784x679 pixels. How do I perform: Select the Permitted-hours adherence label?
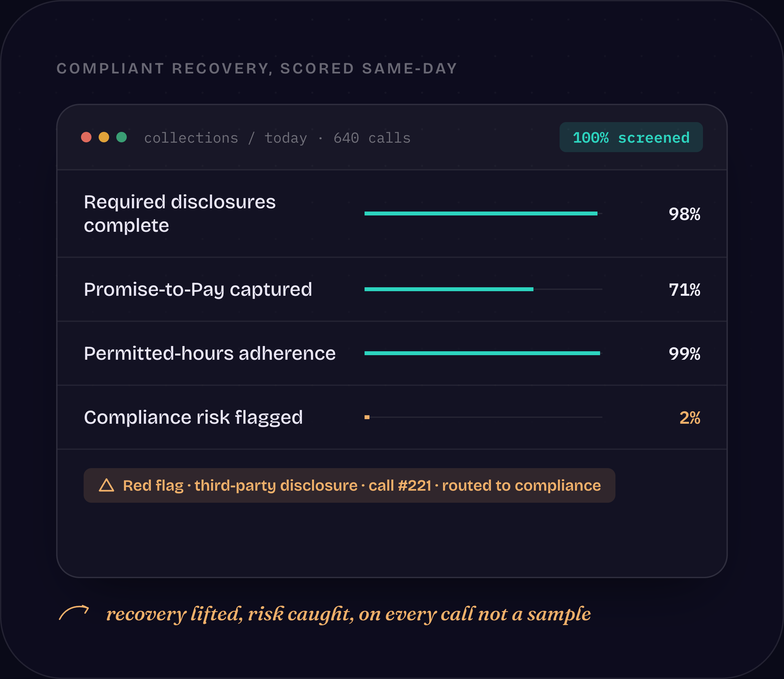pos(210,354)
